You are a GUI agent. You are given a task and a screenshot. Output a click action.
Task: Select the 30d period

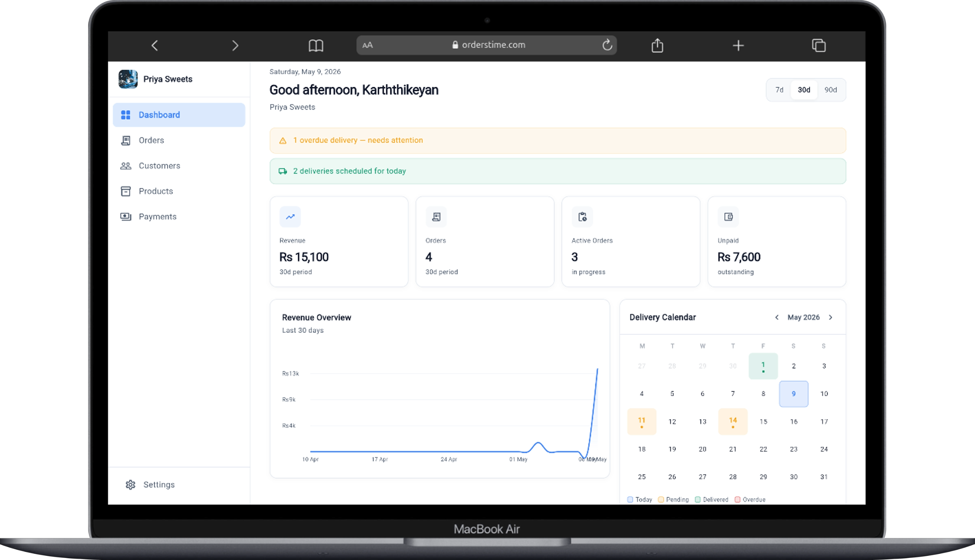tap(804, 90)
